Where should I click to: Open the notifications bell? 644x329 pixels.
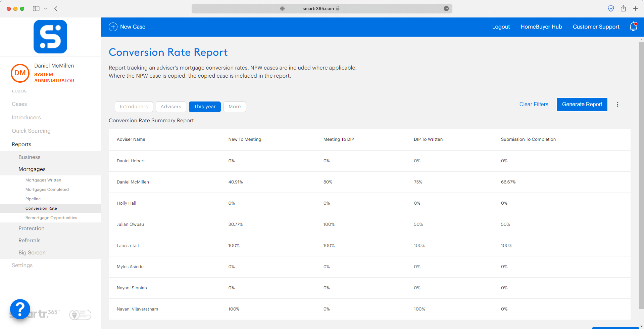(x=633, y=27)
